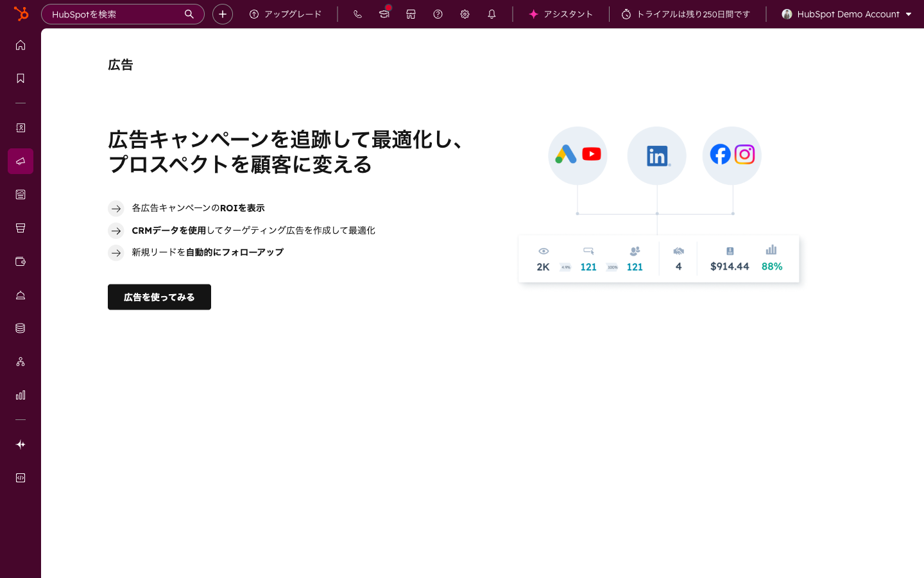Open the CRM contacts sidebar icon

tap(21, 128)
